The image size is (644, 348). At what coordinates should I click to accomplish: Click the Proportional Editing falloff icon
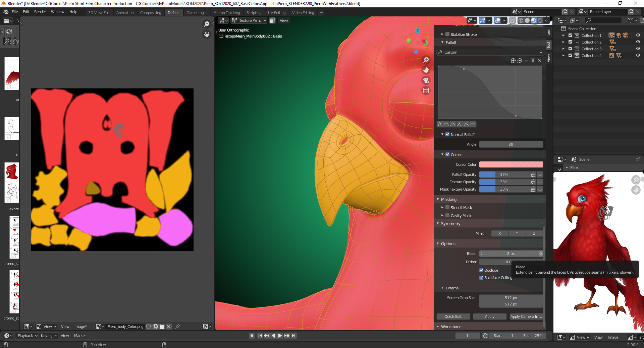482,21
